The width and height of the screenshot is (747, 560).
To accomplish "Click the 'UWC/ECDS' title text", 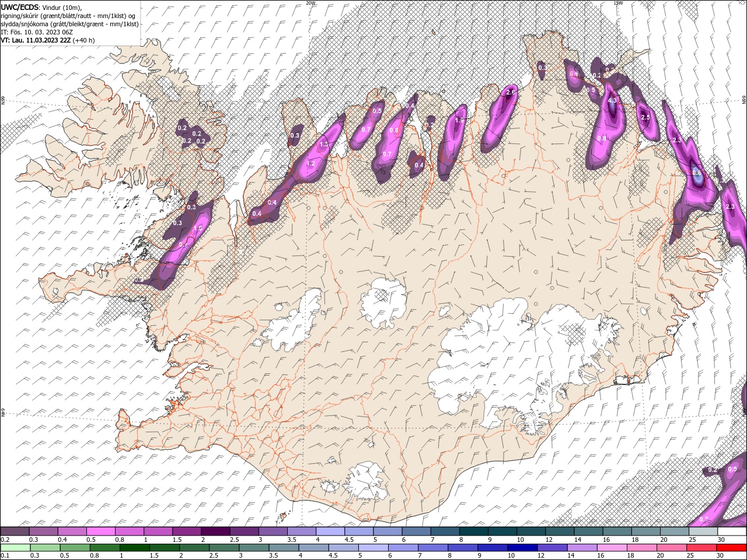I will [20, 7].
